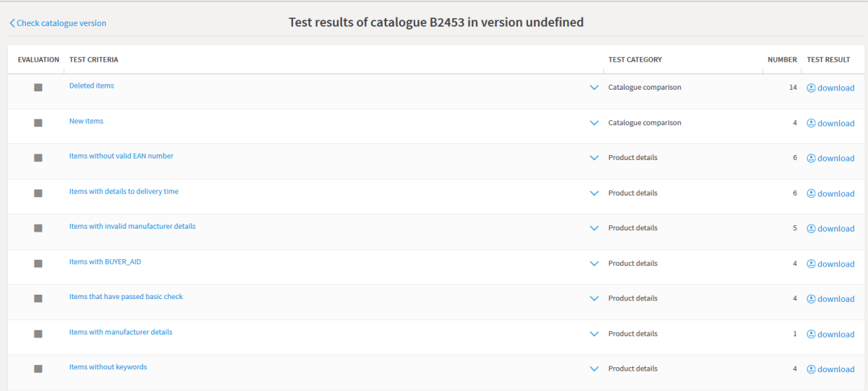Download results for items with delivery time details

tap(830, 193)
